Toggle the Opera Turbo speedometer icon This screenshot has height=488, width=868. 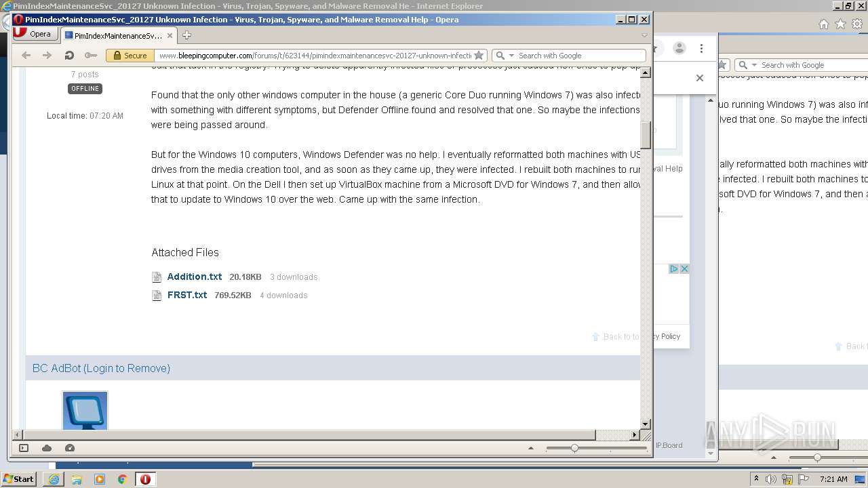(x=70, y=448)
